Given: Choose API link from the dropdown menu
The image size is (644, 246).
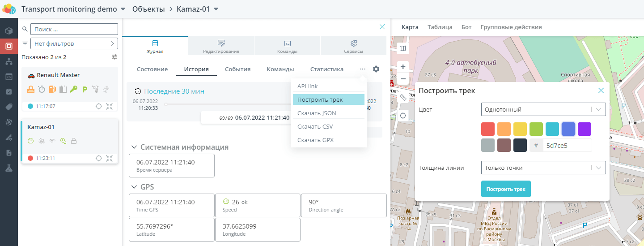Looking at the screenshot, I should coord(329,86).
